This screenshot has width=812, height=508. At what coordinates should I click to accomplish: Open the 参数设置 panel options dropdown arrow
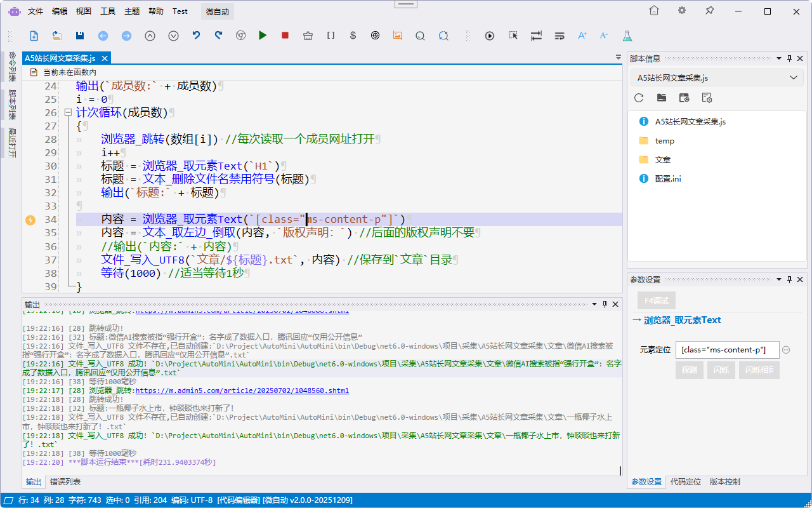(x=780, y=279)
